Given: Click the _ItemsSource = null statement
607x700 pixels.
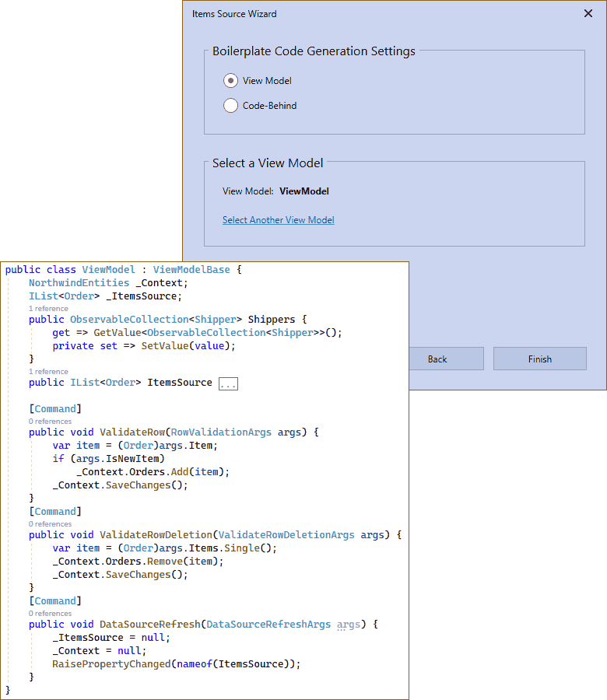Looking at the screenshot, I should click(x=111, y=638).
